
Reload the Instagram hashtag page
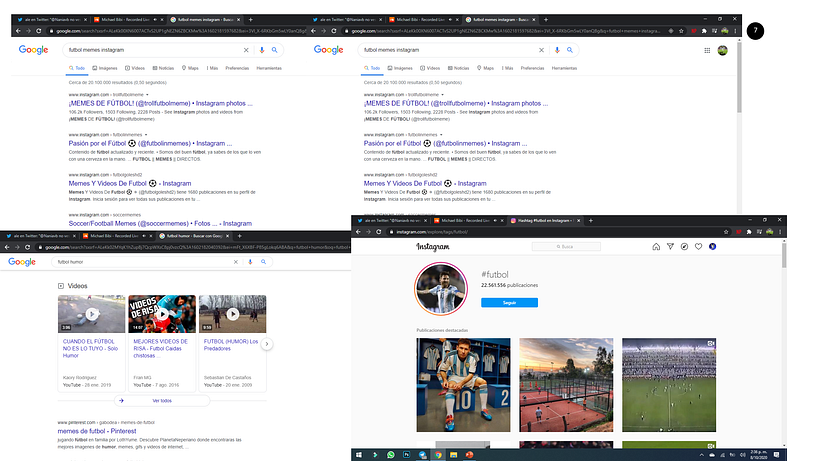(379, 232)
